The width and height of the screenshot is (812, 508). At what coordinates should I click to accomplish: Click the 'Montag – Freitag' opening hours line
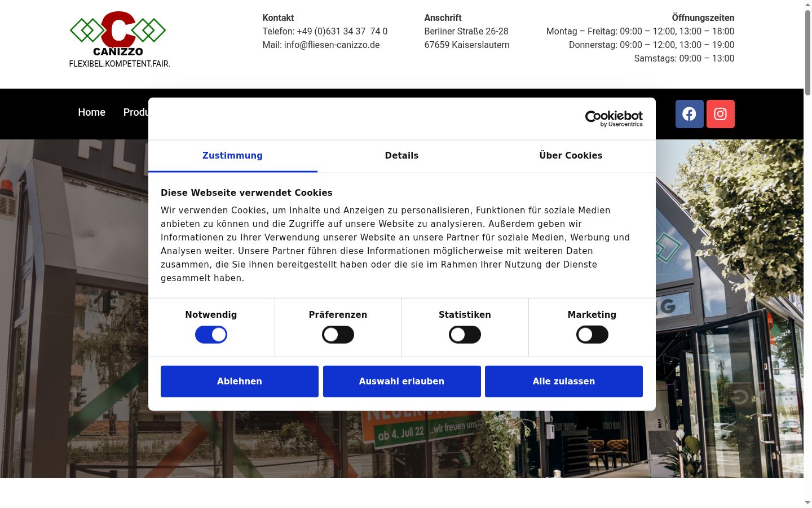click(x=640, y=32)
